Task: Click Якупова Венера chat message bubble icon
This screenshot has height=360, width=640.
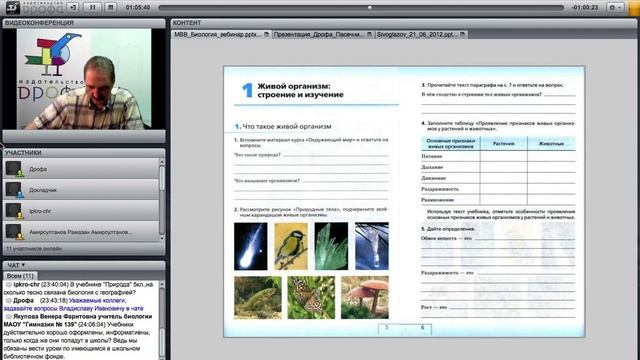Action: (x=9, y=316)
